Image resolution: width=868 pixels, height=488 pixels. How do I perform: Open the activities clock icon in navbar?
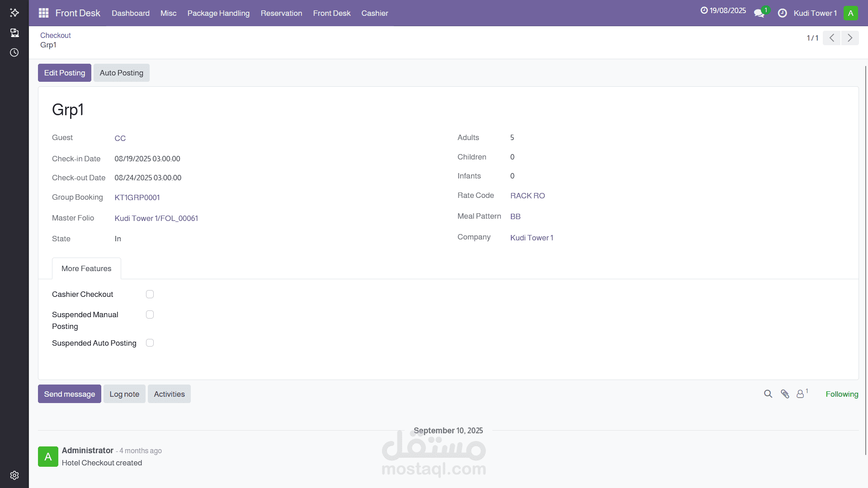[x=782, y=14]
